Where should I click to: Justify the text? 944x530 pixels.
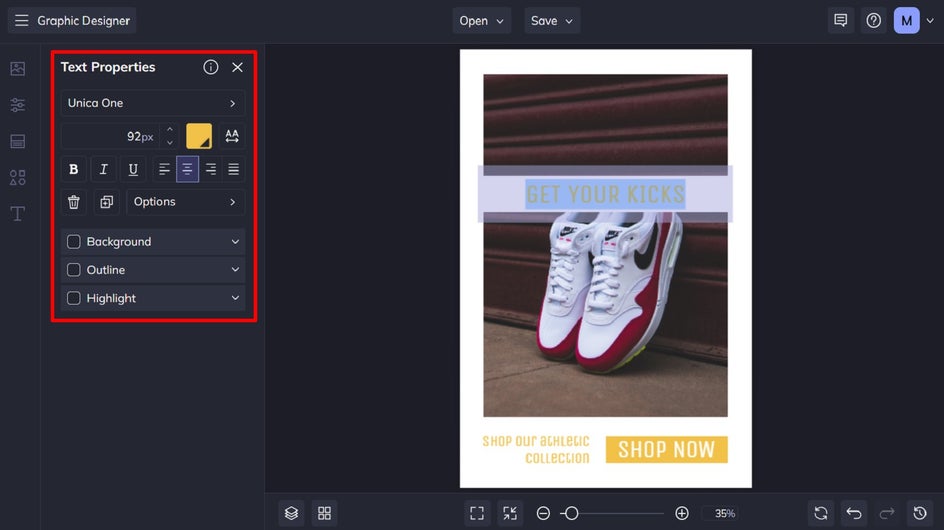234,169
